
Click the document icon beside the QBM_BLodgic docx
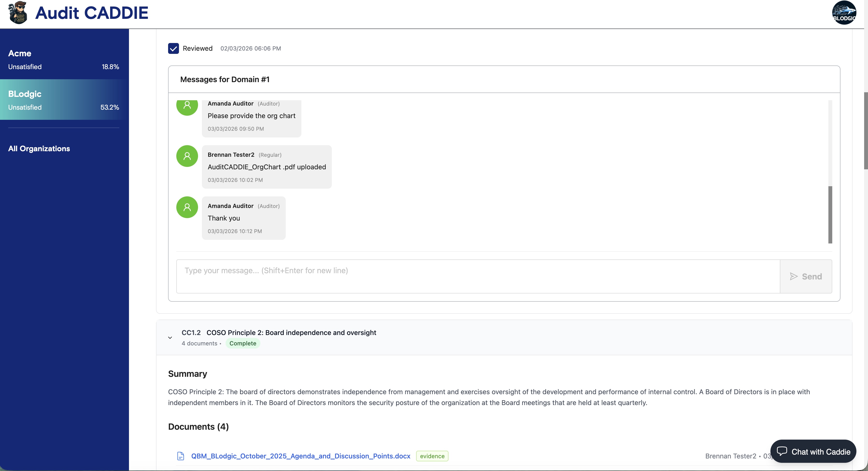point(181,456)
